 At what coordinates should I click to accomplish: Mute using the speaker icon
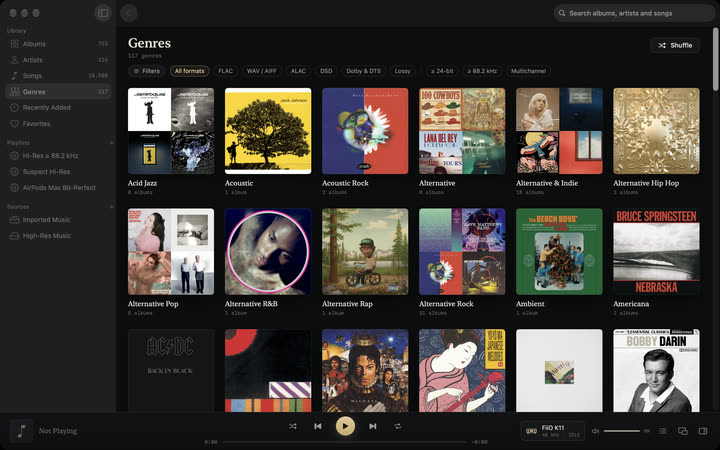pyautogui.click(x=595, y=431)
